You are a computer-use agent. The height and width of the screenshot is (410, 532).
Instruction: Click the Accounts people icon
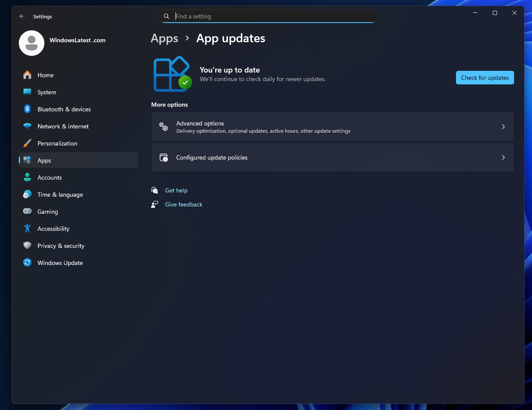27,177
